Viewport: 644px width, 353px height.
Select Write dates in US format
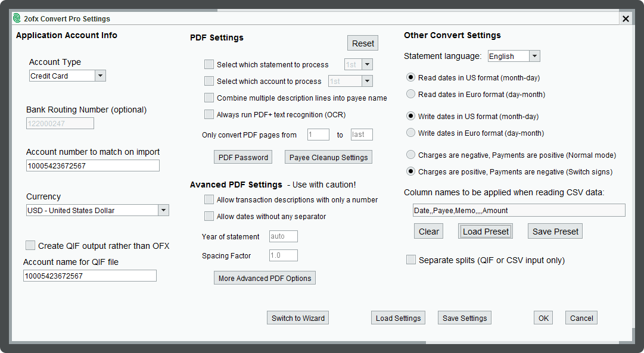click(410, 116)
